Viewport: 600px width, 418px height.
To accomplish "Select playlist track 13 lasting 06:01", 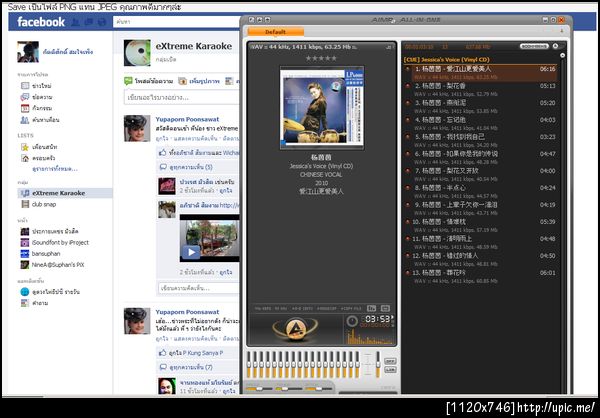I will click(x=480, y=276).
